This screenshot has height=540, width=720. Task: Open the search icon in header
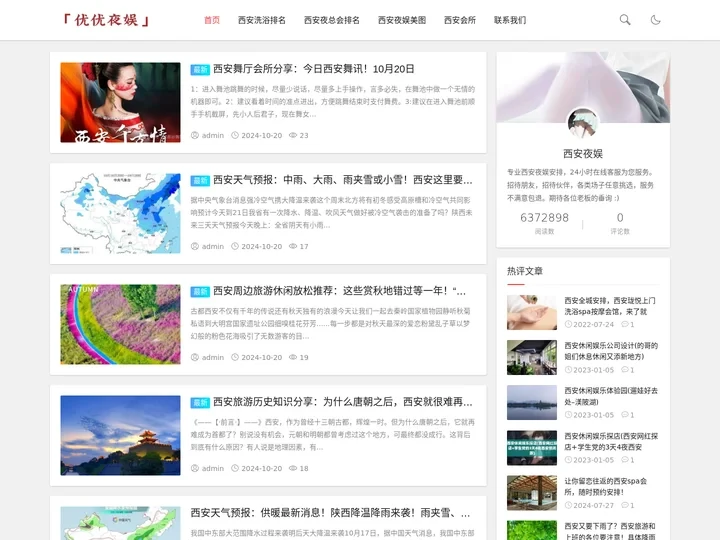tap(624, 20)
